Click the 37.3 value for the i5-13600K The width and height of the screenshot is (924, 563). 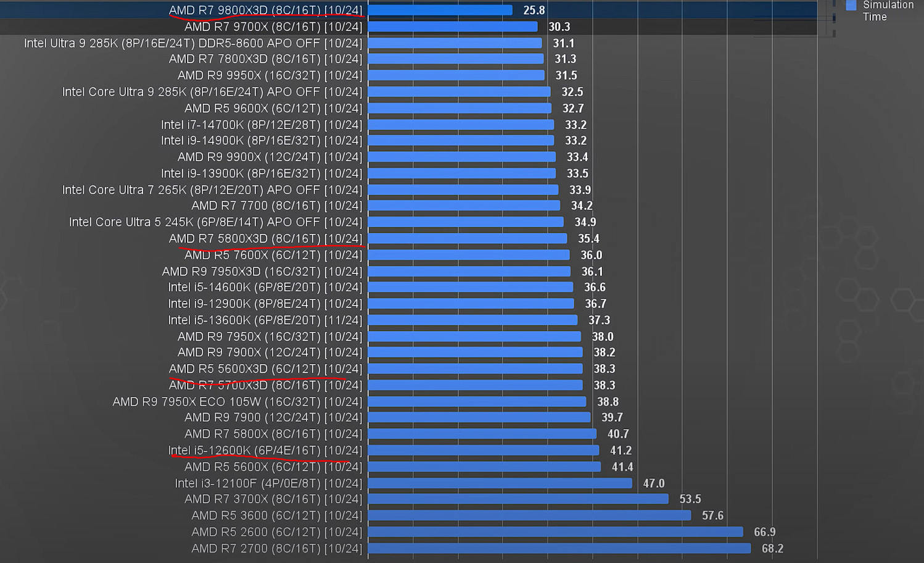click(599, 320)
